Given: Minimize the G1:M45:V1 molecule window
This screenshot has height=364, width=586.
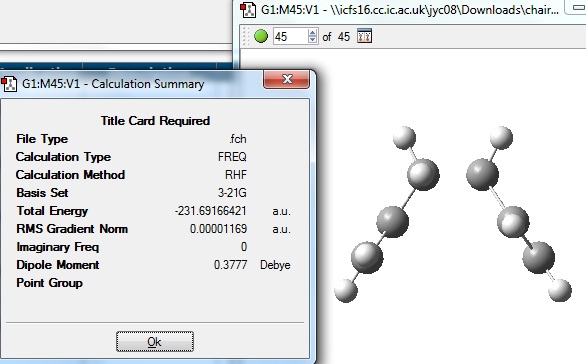Looking at the screenshot, I should [577, 7].
